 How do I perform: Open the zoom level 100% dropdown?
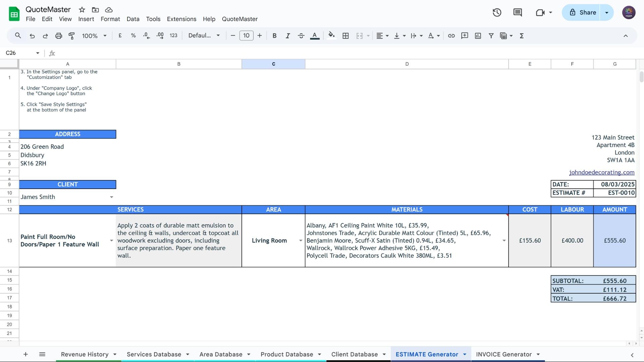pyautogui.click(x=94, y=36)
